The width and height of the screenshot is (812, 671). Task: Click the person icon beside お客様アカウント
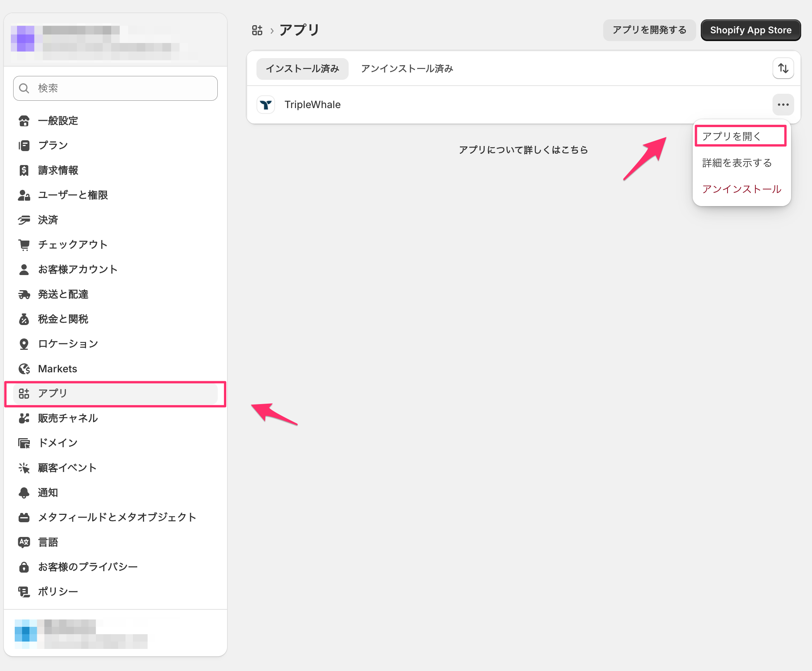[x=24, y=270]
